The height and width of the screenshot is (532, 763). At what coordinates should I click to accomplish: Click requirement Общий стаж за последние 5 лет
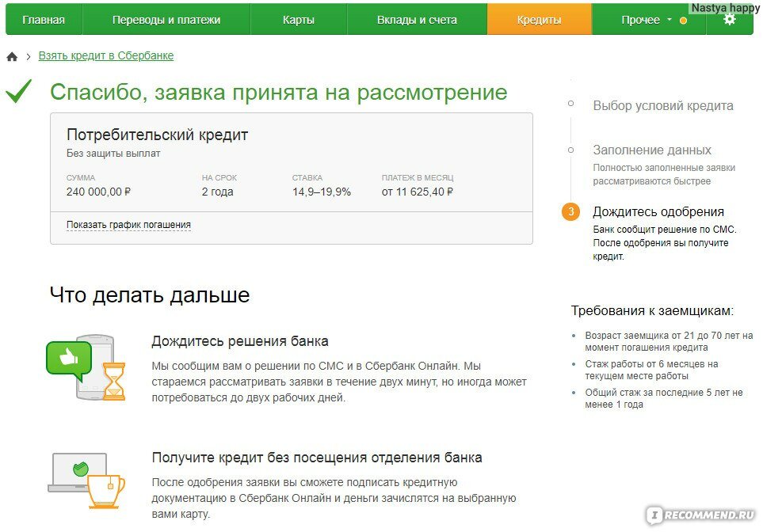[x=664, y=398]
